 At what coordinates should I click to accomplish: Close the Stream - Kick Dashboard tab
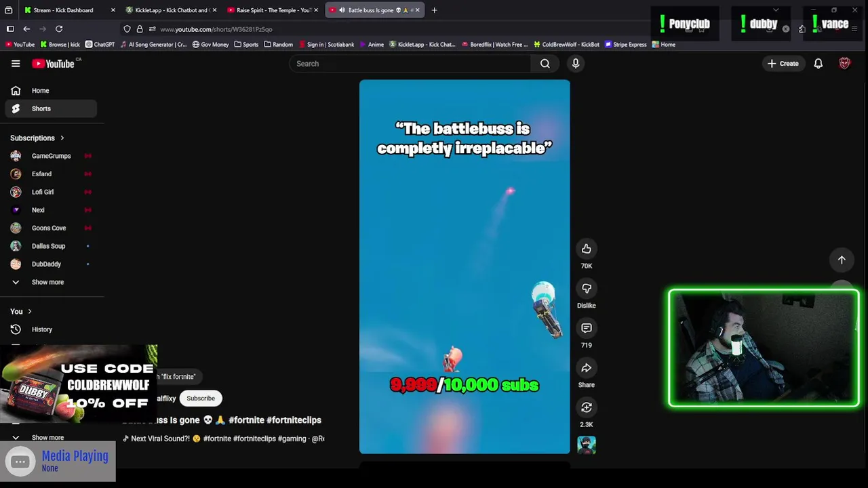point(113,10)
